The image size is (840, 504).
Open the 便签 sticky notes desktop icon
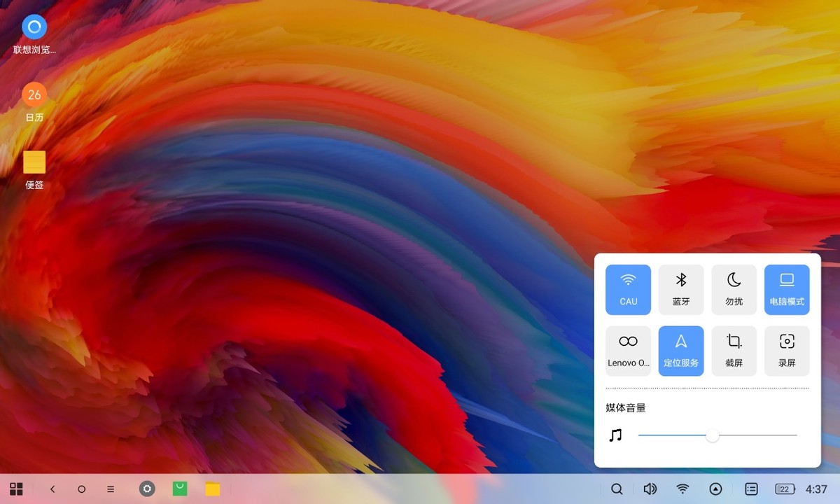pyautogui.click(x=34, y=162)
